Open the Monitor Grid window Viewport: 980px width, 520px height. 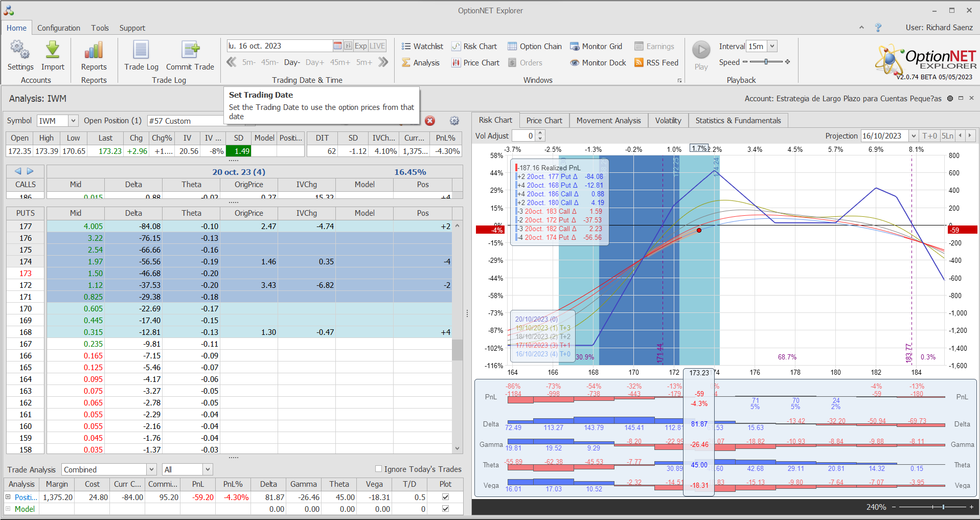point(596,47)
